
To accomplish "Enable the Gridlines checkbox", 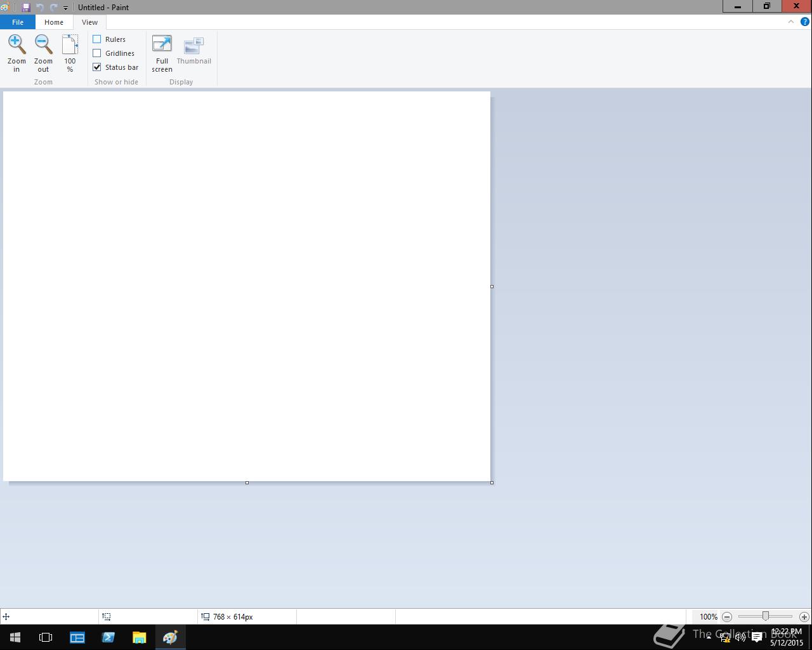I will (x=97, y=53).
